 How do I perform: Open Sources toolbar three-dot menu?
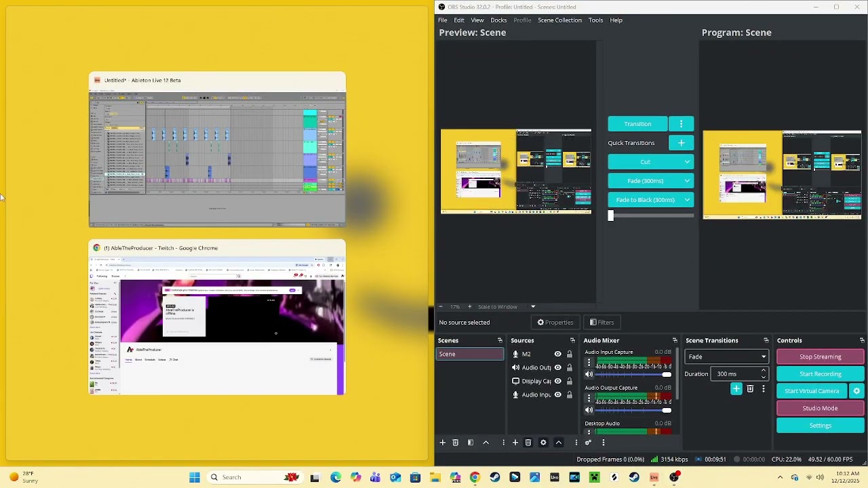[576, 443]
